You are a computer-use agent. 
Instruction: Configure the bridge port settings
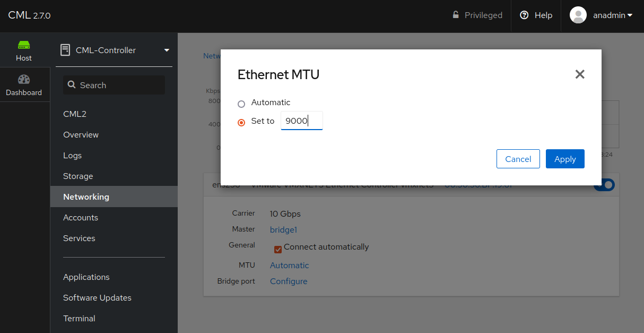[288, 281]
